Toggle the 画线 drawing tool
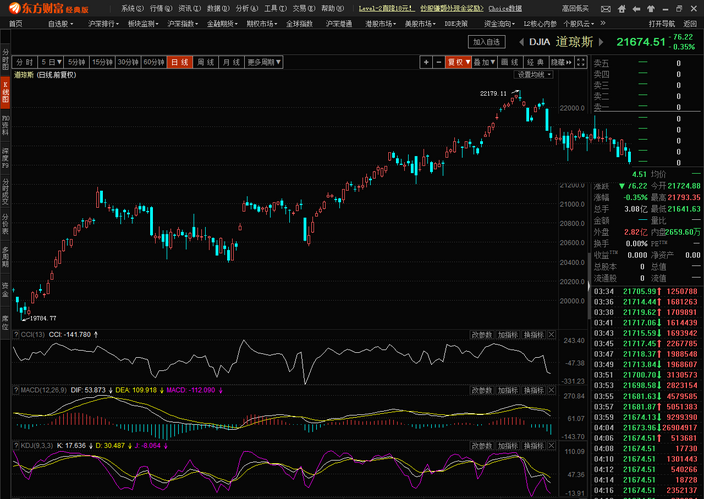The width and height of the screenshot is (704, 499). 510,62
